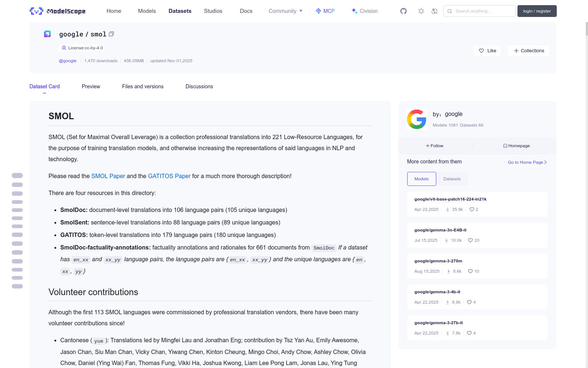Open the GATITOS Paper link
This screenshot has height=368, width=588.
coord(169,176)
